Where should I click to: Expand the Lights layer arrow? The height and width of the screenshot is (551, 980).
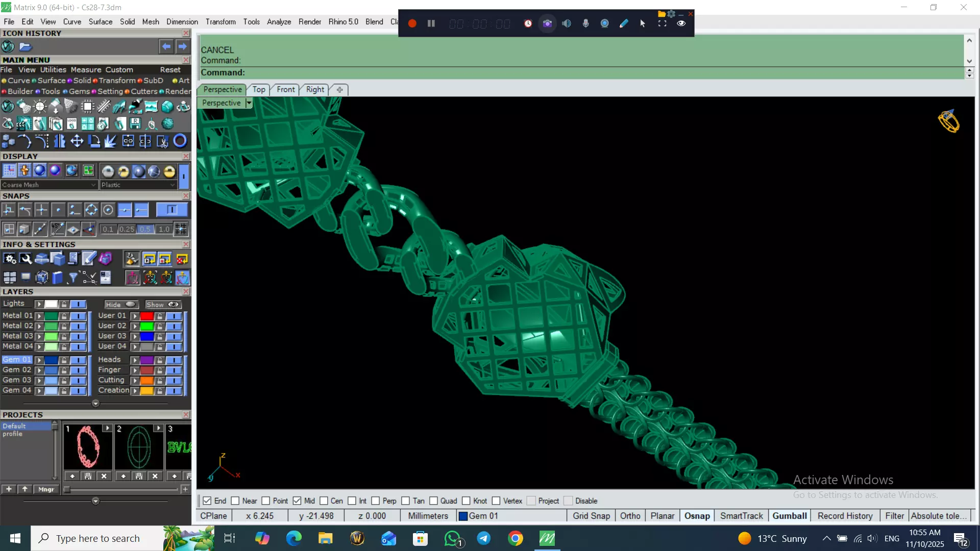coord(39,304)
